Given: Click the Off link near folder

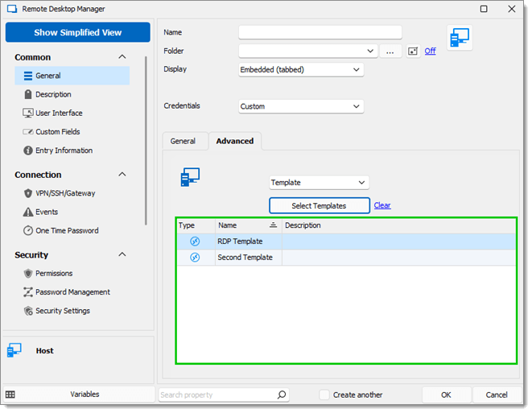Looking at the screenshot, I should click(x=430, y=51).
